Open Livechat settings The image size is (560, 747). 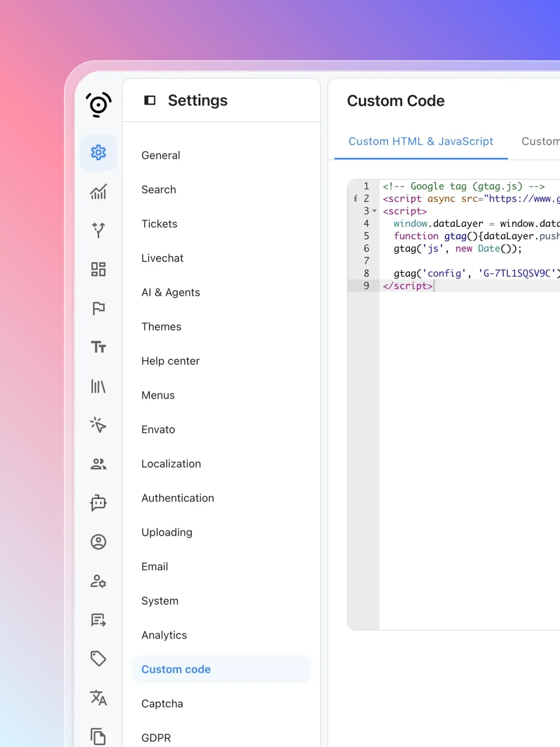pyautogui.click(x=221, y=258)
